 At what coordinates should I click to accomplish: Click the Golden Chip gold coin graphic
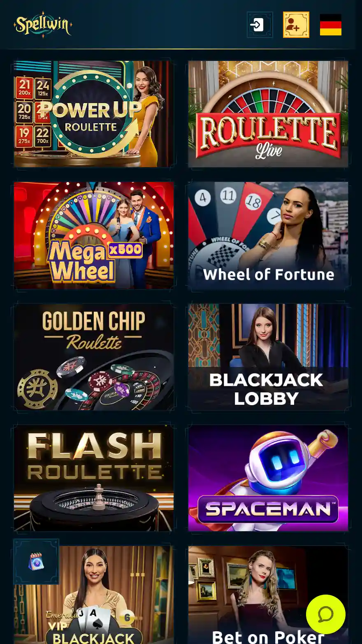click(37, 389)
